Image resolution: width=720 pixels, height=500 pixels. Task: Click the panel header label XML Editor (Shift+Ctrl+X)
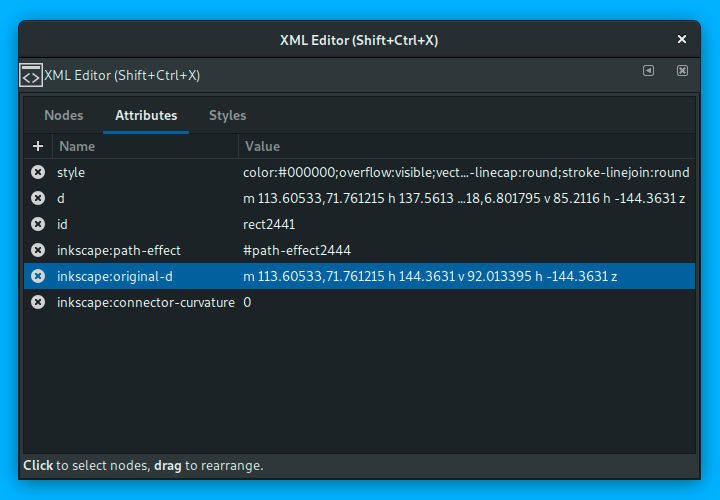pos(122,75)
